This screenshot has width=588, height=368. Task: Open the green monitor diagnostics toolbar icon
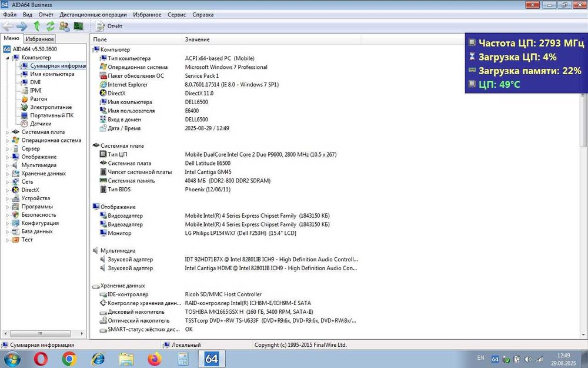[x=78, y=26]
